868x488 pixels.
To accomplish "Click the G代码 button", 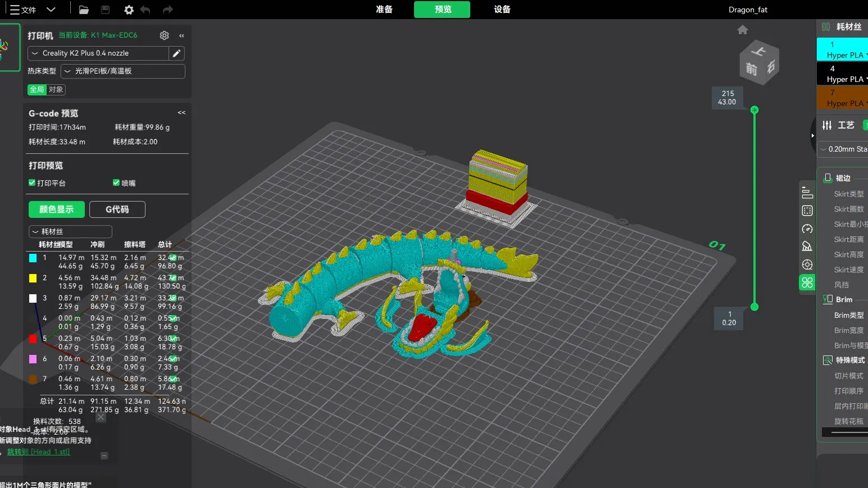I will 117,209.
